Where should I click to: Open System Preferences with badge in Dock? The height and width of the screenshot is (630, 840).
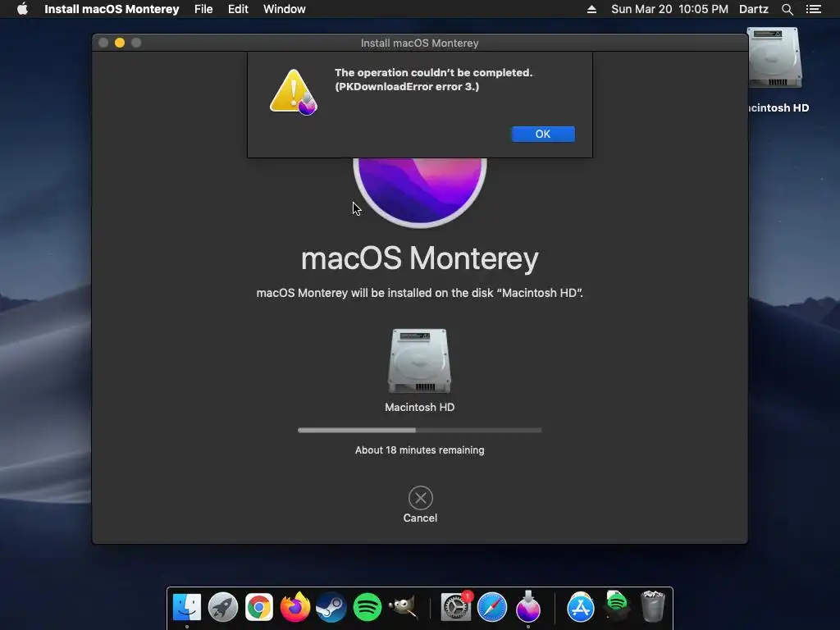click(456, 607)
